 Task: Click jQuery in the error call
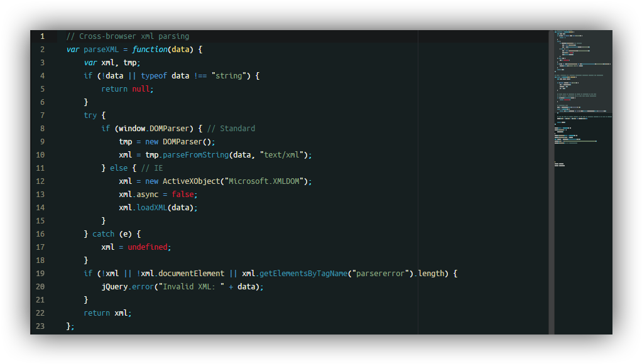coord(114,287)
